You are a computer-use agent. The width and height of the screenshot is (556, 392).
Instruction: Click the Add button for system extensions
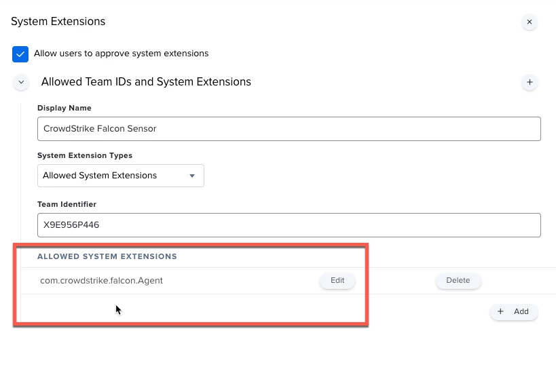pyautogui.click(x=514, y=311)
